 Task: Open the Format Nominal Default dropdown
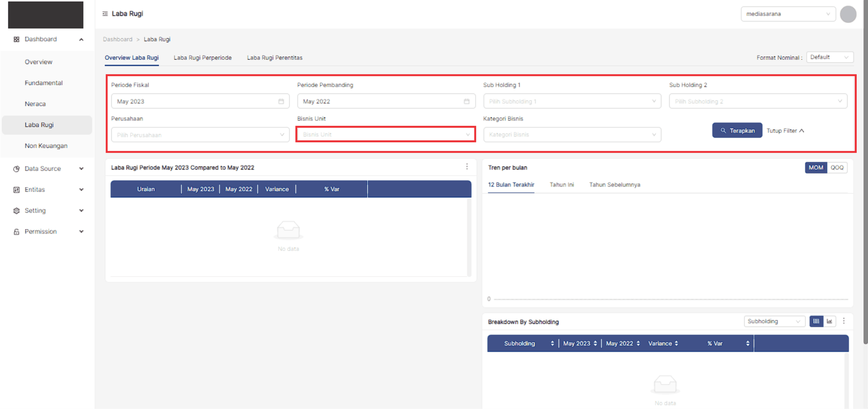pos(829,57)
